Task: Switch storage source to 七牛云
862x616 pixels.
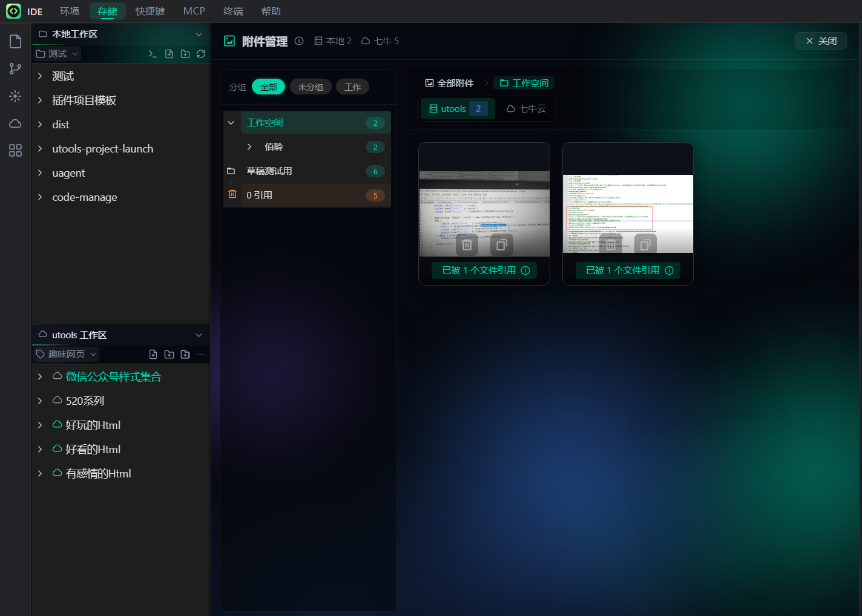Action: pos(526,109)
